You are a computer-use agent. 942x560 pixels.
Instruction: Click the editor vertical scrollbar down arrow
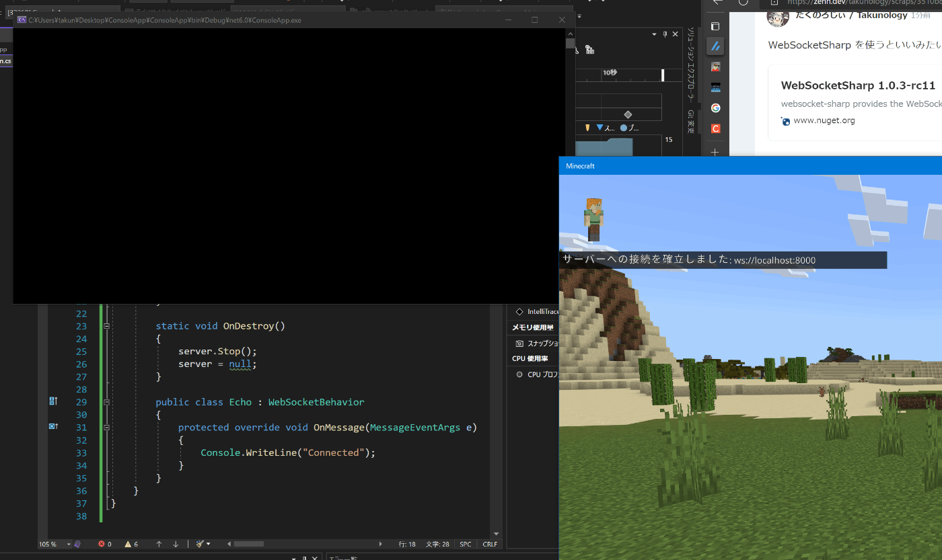(497, 534)
